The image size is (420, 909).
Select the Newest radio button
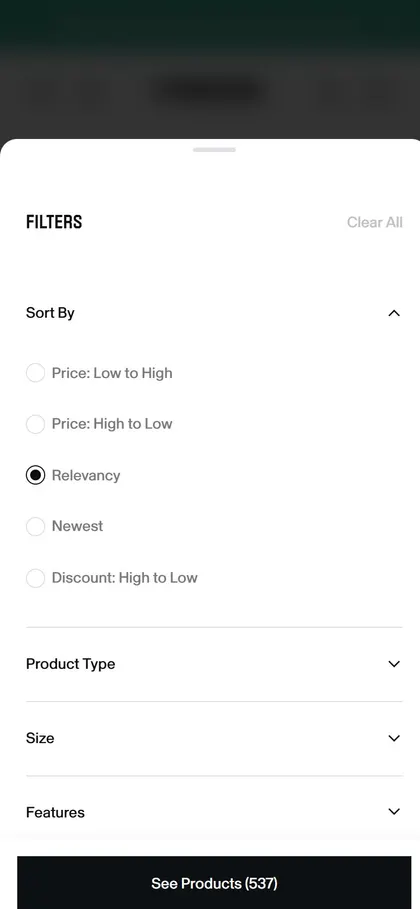[x=35, y=526]
